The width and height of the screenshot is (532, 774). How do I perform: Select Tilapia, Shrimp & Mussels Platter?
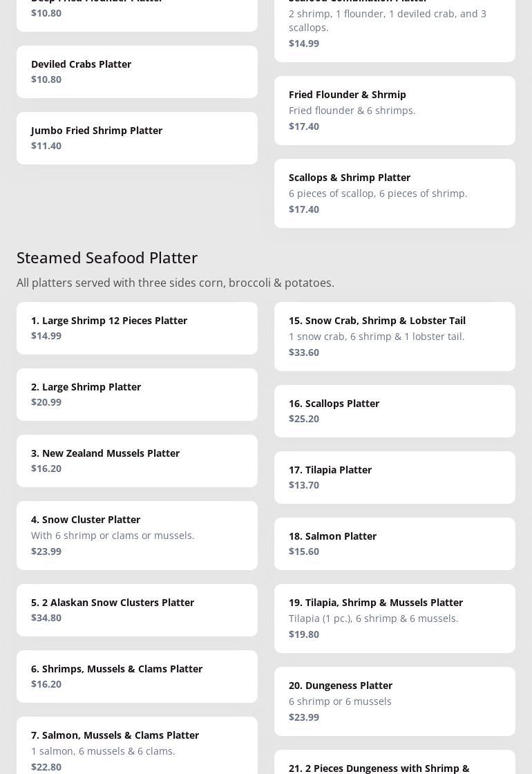click(x=395, y=619)
